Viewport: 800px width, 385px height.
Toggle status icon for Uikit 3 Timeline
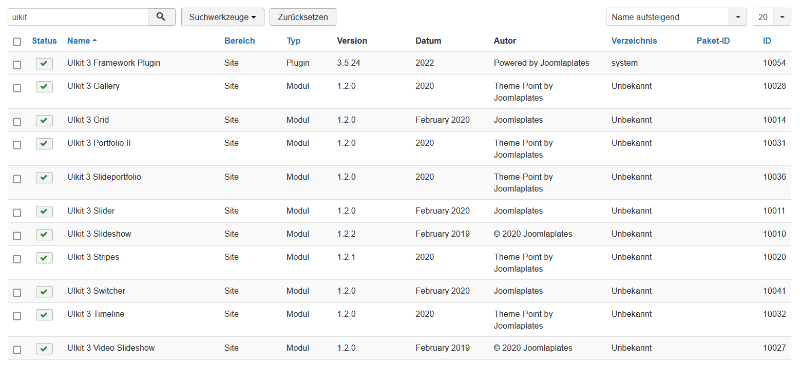[44, 315]
